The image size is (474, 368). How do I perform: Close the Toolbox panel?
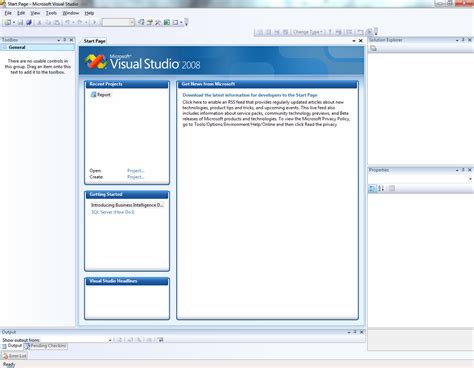(x=71, y=40)
